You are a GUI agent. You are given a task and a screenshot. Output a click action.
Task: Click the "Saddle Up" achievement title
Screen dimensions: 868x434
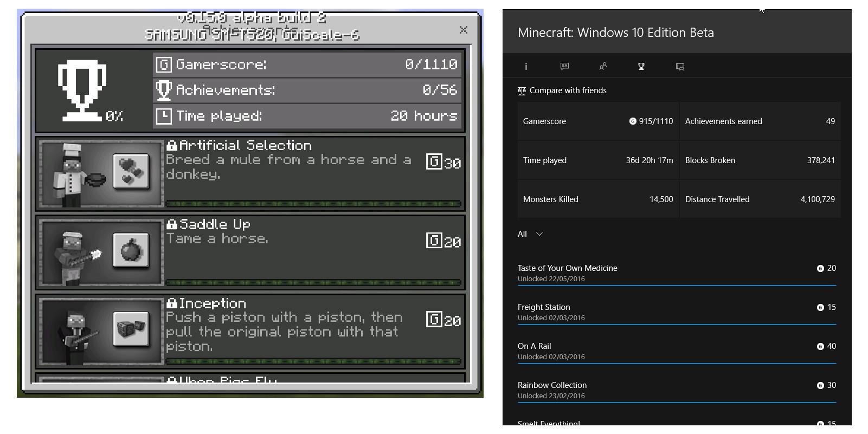click(x=215, y=224)
